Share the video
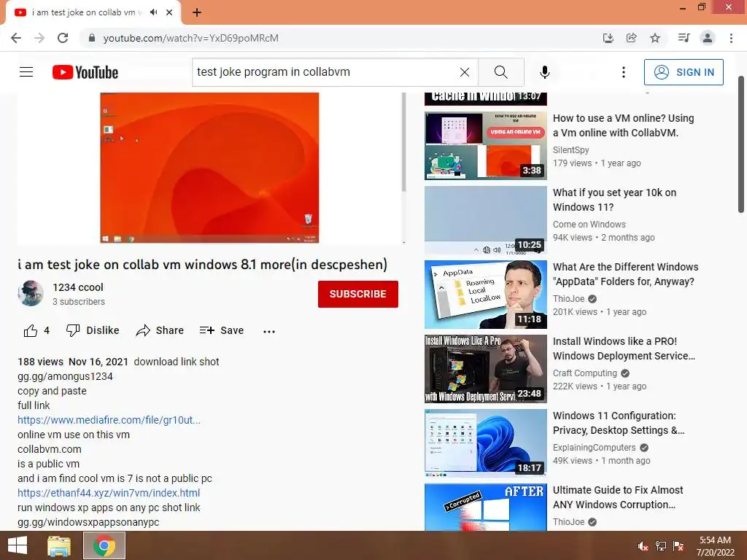The image size is (747, 560). pos(160,330)
